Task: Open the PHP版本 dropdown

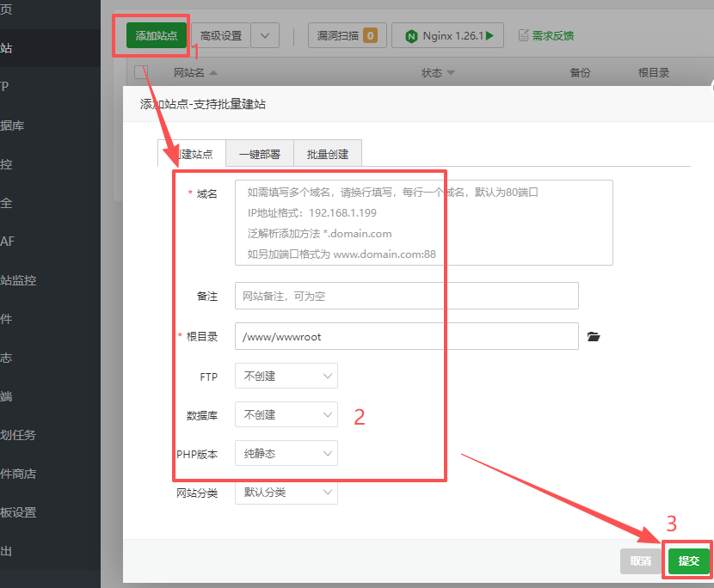Action: [286, 453]
